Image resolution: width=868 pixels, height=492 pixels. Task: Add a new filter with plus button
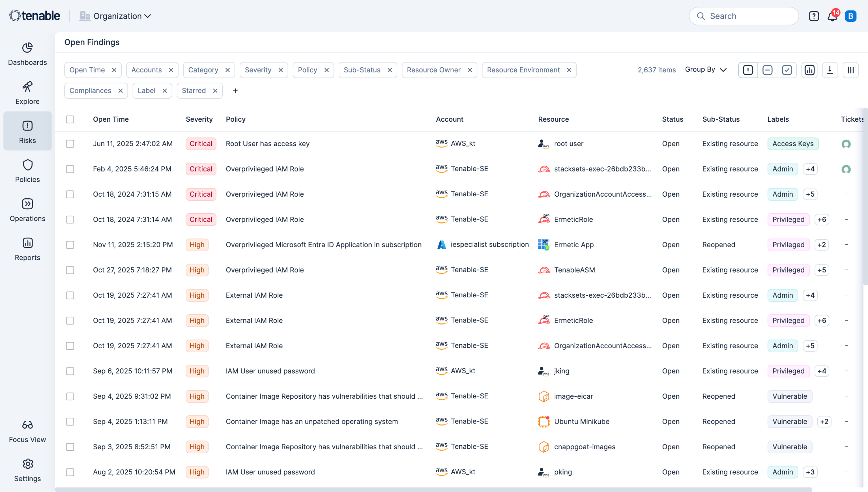coord(235,91)
